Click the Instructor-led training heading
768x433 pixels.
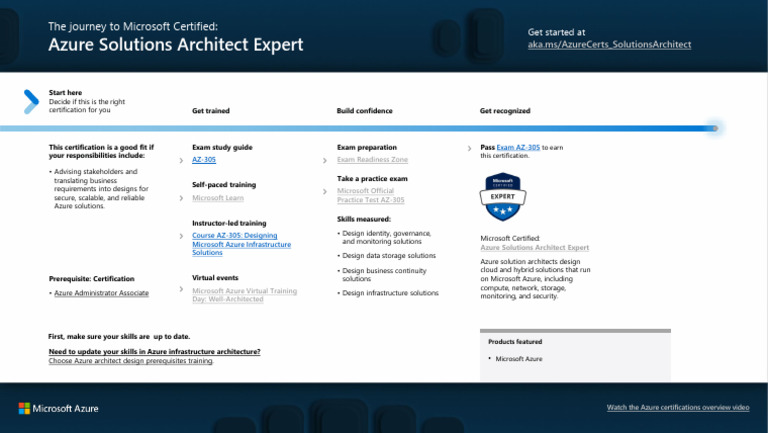(x=229, y=223)
